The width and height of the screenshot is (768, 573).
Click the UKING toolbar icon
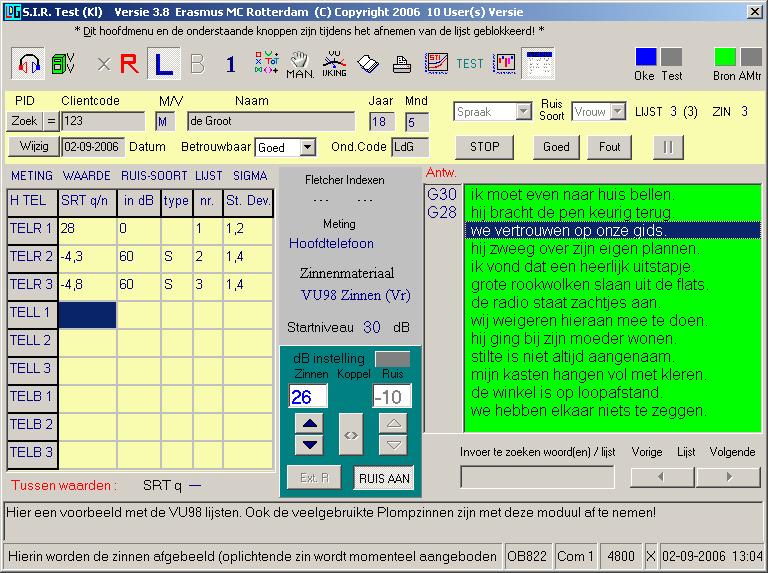(x=334, y=64)
